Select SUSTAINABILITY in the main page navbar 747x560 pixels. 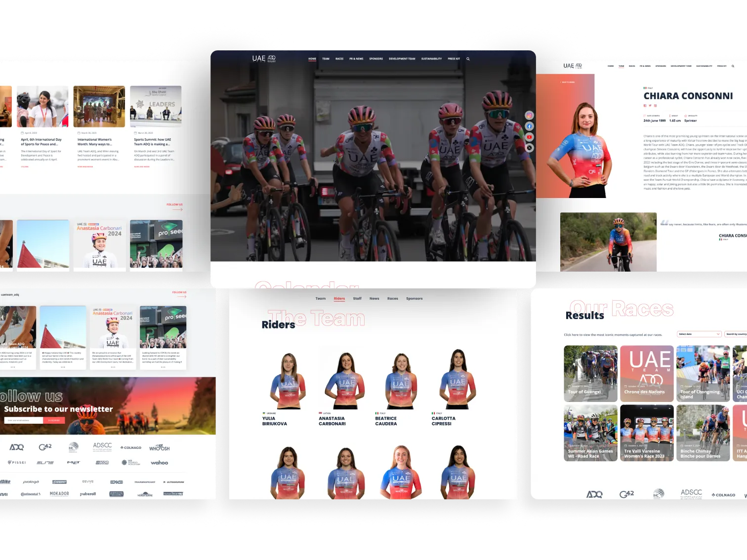(431, 59)
